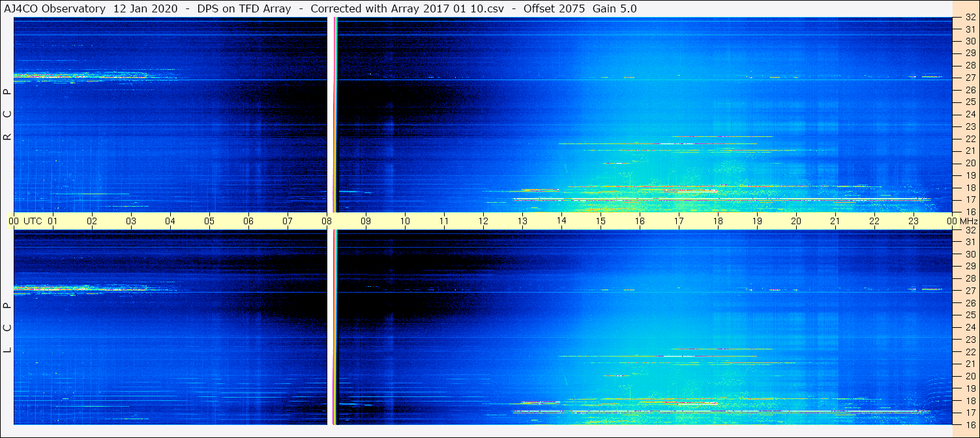Screen dimensions: 980x438
Task: Click the 14 hour marker
Action: (x=561, y=221)
